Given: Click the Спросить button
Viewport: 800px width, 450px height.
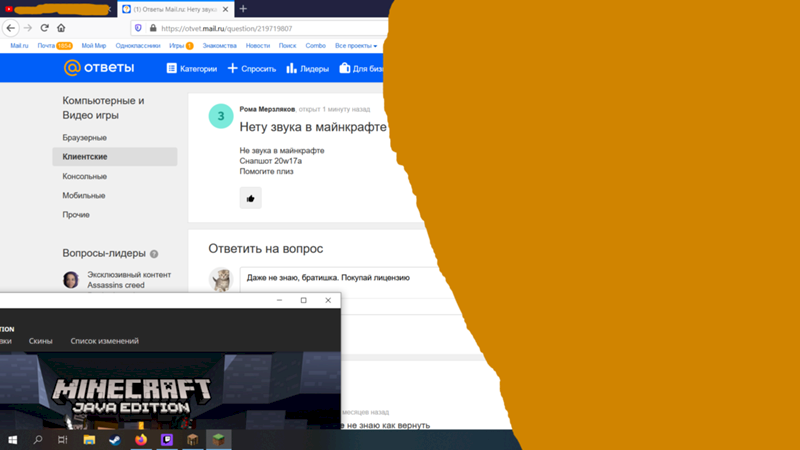Looking at the screenshot, I should coord(252,69).
